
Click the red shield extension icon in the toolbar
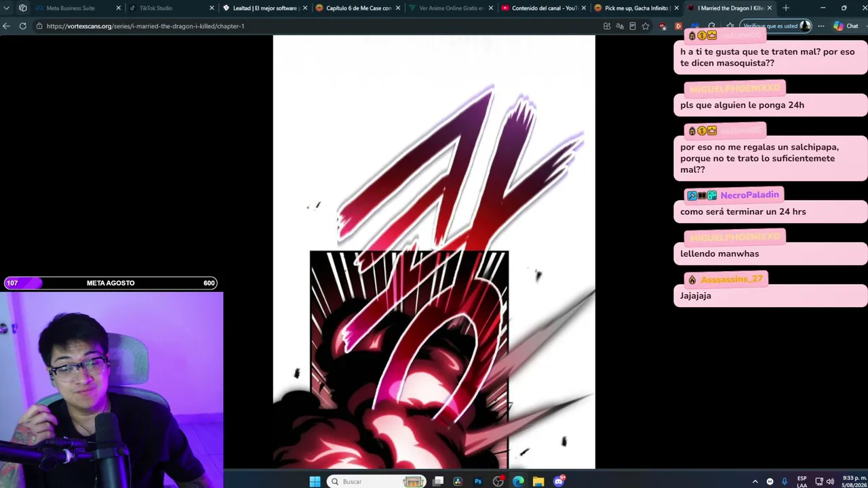tap(663, 26)
